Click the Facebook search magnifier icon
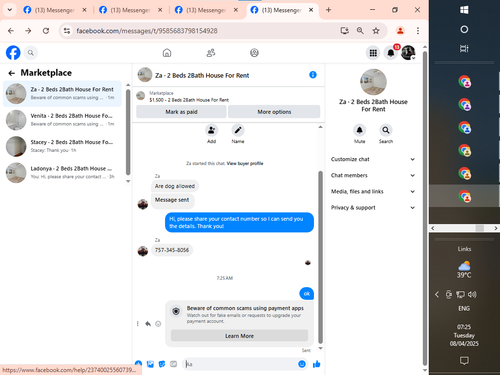This screenshot has width=500, height=375. pyautogui.click(x=31, y=53)
